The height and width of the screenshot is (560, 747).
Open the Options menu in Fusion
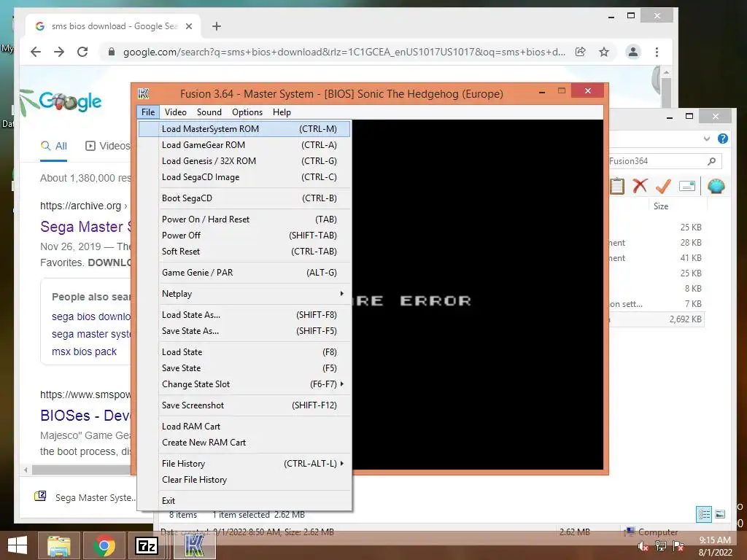click(247, 112)
